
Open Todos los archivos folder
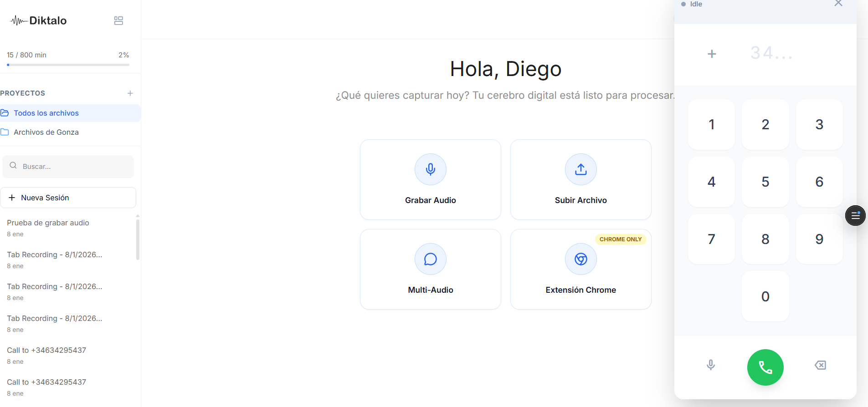pos(70,113)
